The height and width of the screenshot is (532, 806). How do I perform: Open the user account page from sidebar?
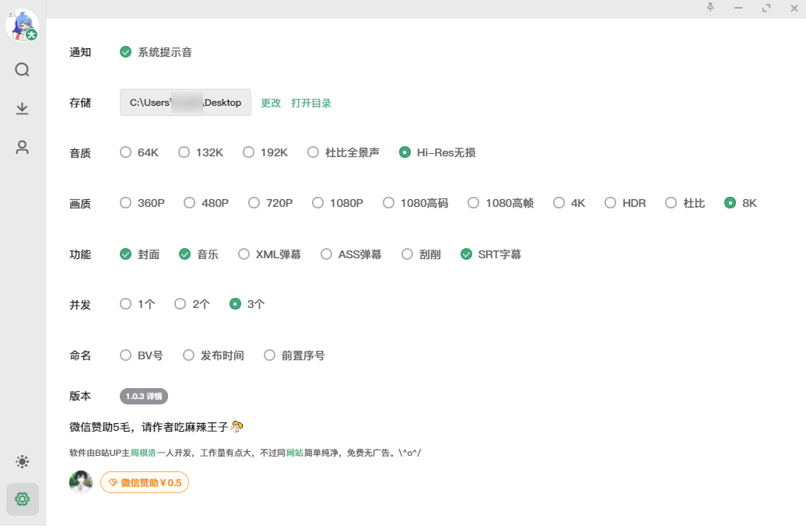coord(22,148)
